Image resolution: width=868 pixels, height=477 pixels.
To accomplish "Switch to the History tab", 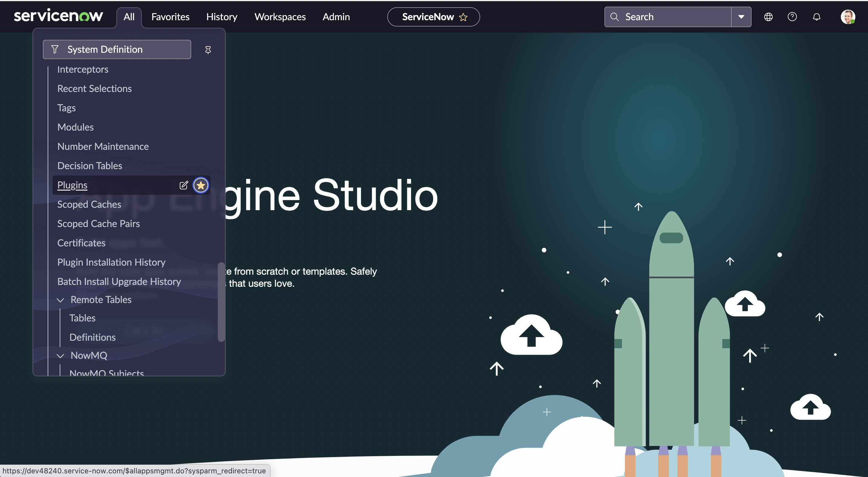I will pyautogui.click(x=221, y=17).
